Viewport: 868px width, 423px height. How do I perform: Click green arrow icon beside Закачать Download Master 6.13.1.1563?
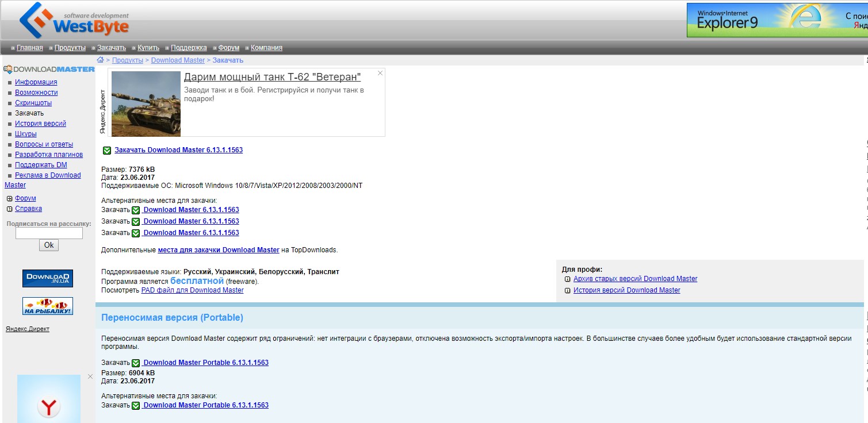tap(107, 151)
